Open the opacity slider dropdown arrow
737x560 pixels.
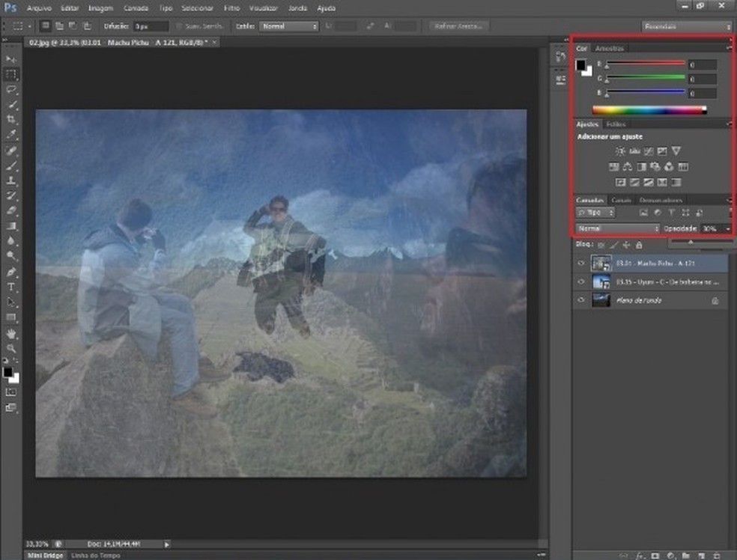click(728, 229)
